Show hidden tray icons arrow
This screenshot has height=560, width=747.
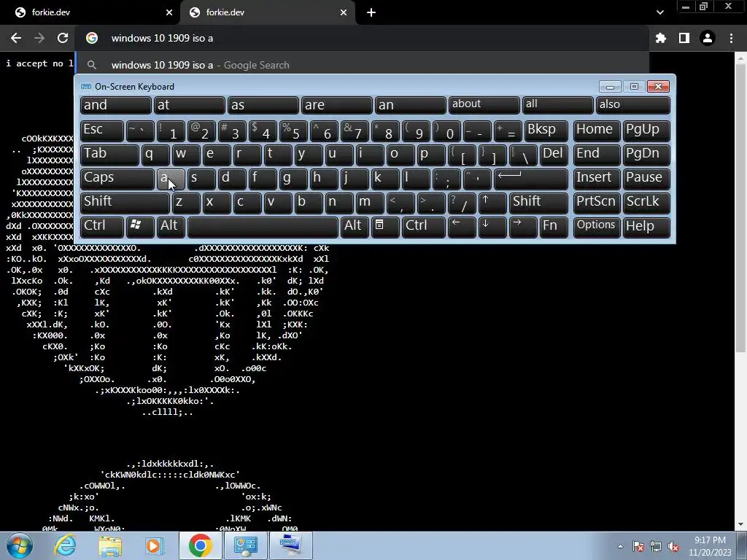tap(620, 546)
